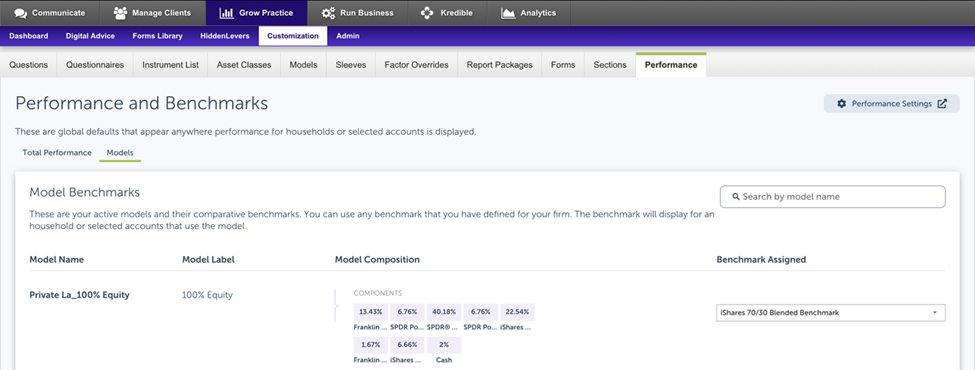975x370 pixels.
Task: Select the Performance tab
Action: coord(671,65)
